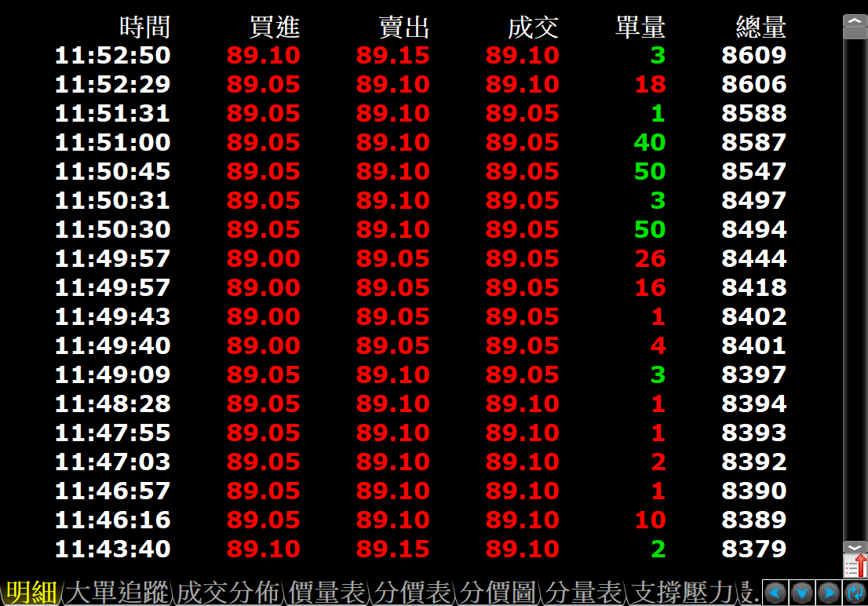
Task: Switch to the 支撐壓力 tab
Action: pyautogui.click(x=682, y=593)
